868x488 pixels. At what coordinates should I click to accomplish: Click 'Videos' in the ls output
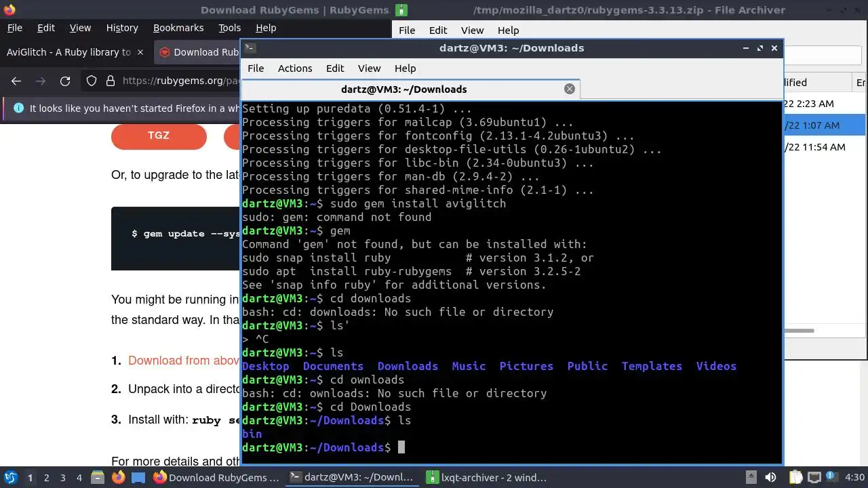click(x=716, y=366)
